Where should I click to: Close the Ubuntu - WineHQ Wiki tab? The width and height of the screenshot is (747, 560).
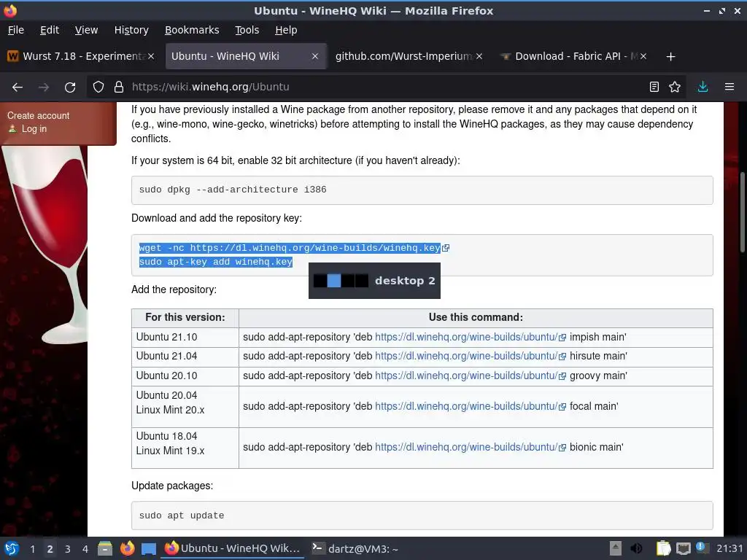click(315, 56)
